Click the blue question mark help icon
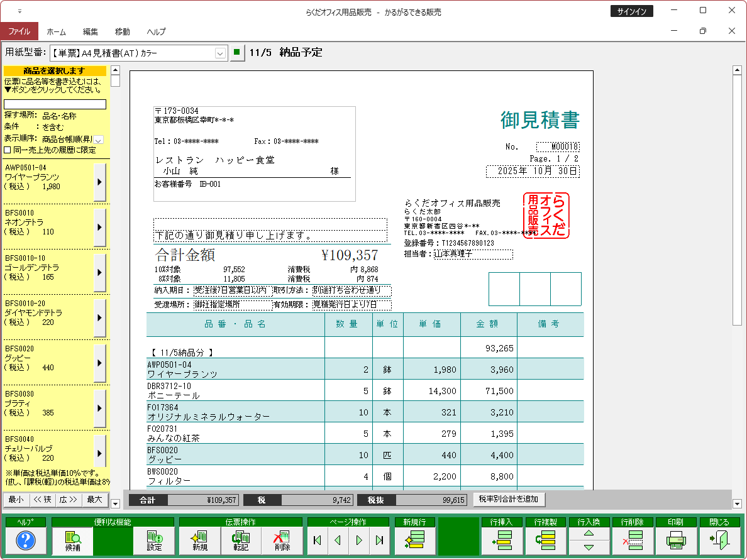The image size is (747, 560). (x=25, y=540)
